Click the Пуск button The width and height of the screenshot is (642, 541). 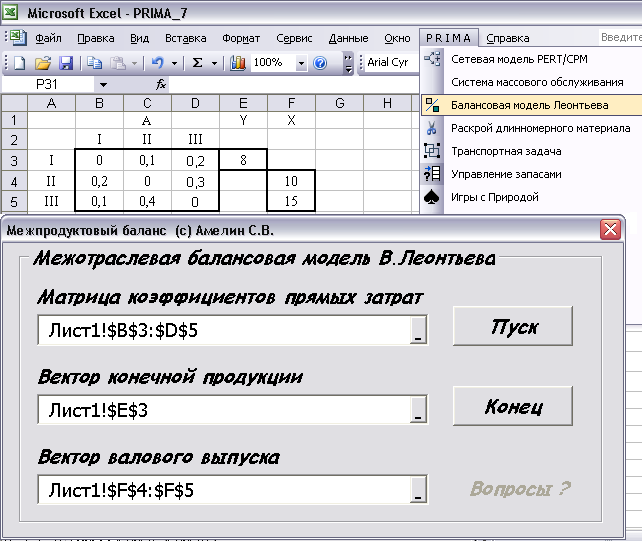[x=513, y=326]
